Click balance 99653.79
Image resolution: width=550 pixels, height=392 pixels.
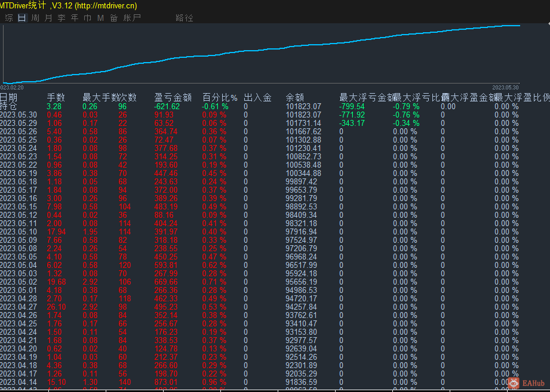click(x=302, y=190)
